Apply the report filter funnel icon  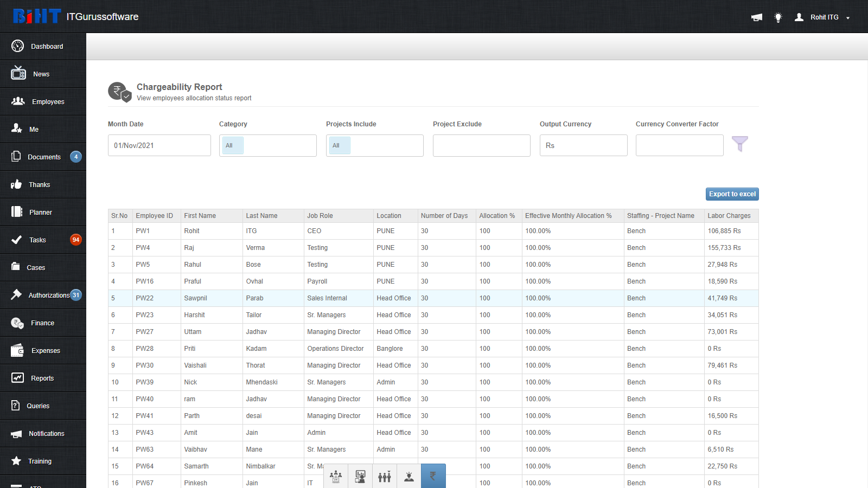(740, 144)
